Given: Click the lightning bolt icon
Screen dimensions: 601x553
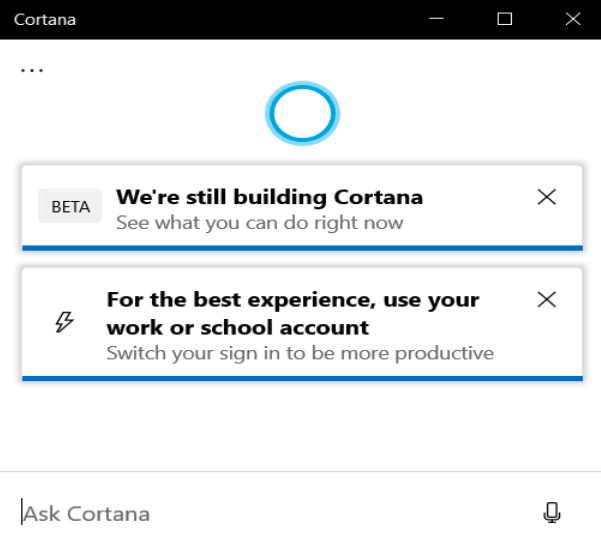Looking at the screenshot, I should (x=64, y=322).
